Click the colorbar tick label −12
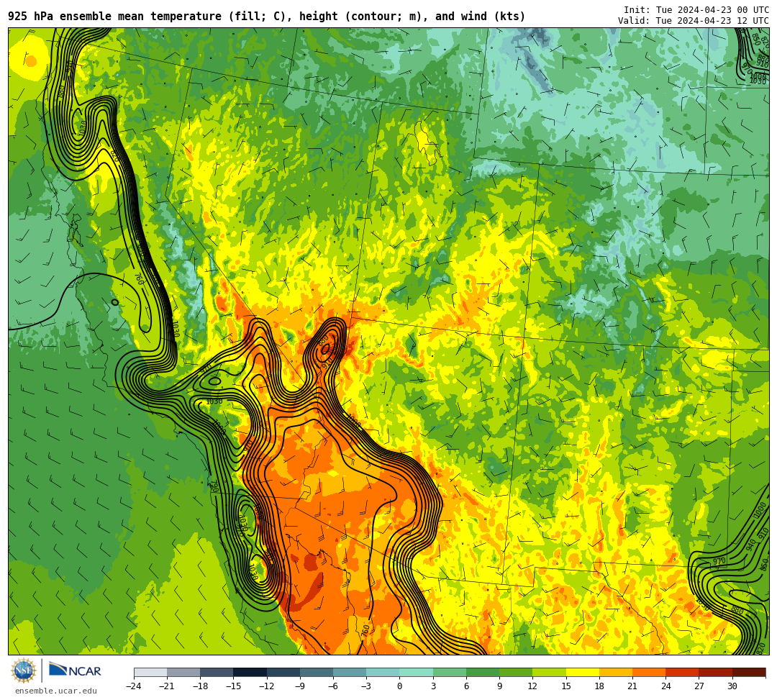The image size is (777, 700). (267, 686)
